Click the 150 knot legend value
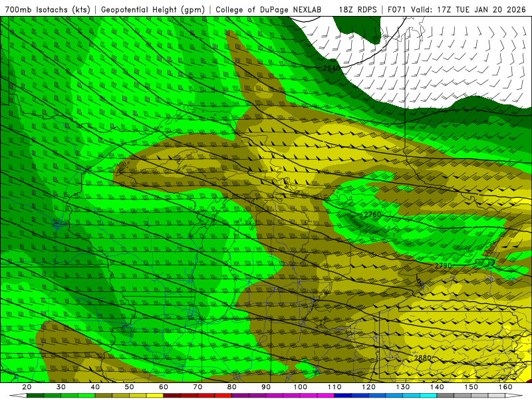 (471, 387)
